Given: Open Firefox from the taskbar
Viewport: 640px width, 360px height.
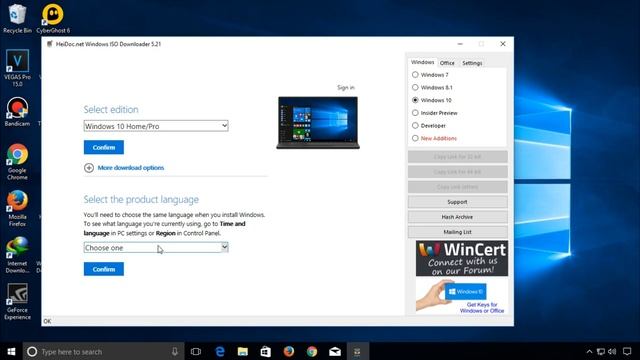Looking at the screenshot, I should tap(289, 351).
